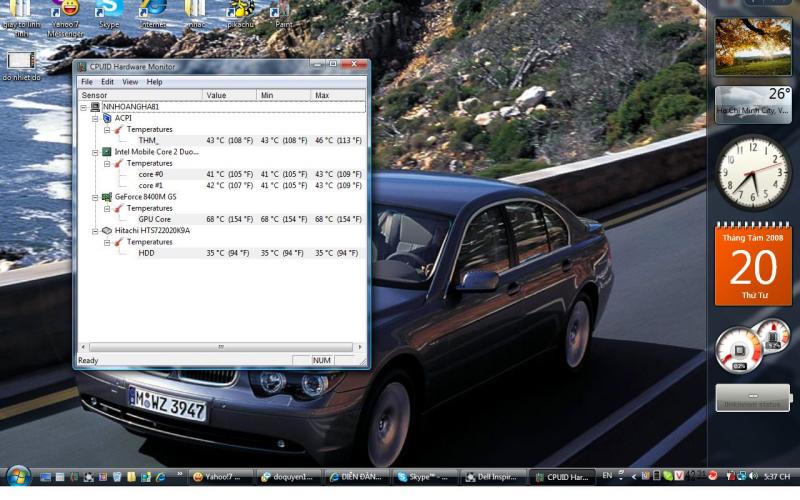The image size is (800, 500).
Task: Collapse Temperatures under Hitachi drive
Action: tap(107, 242)
